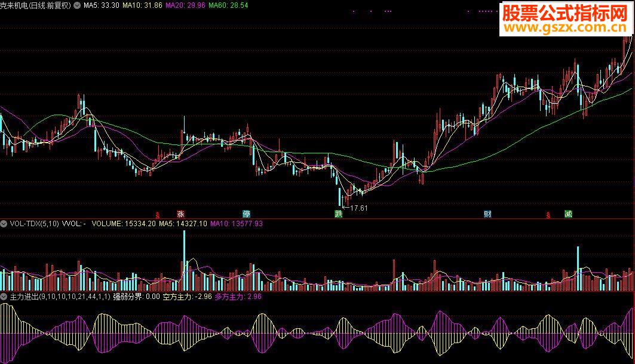Image resolution: width=635 pixels, height=364 pixels.
Task: Click the teal 停 event marker
Action: 246,214
